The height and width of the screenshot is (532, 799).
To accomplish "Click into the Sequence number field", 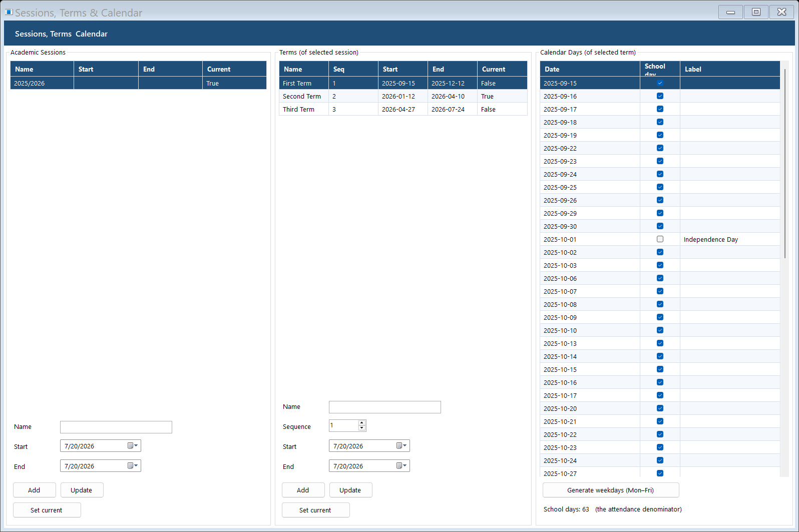I will [x=343, y=425].
